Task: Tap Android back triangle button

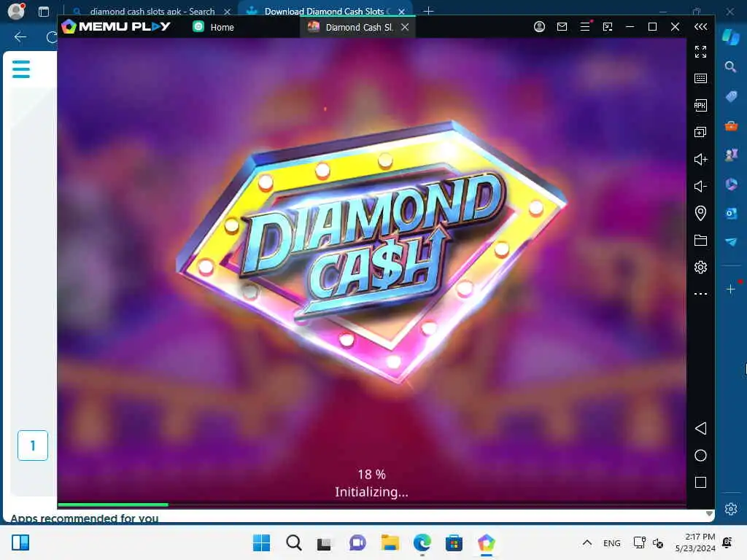Action: click(700, 428)
